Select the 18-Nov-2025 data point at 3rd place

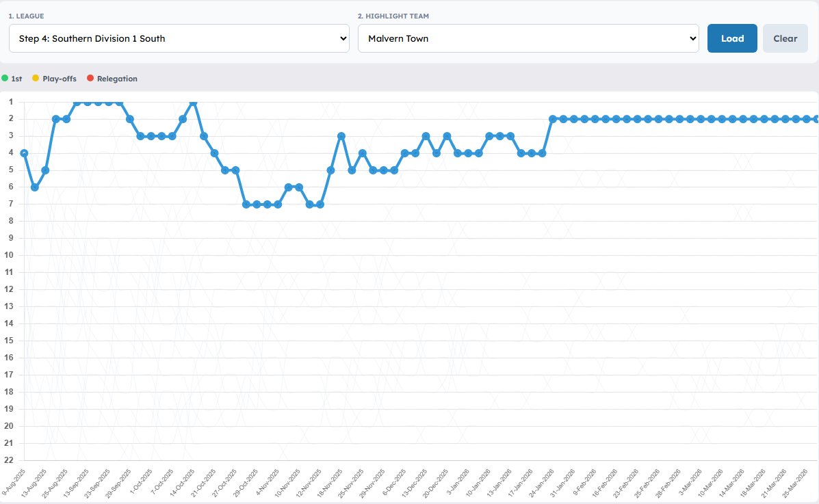[341, 136]
